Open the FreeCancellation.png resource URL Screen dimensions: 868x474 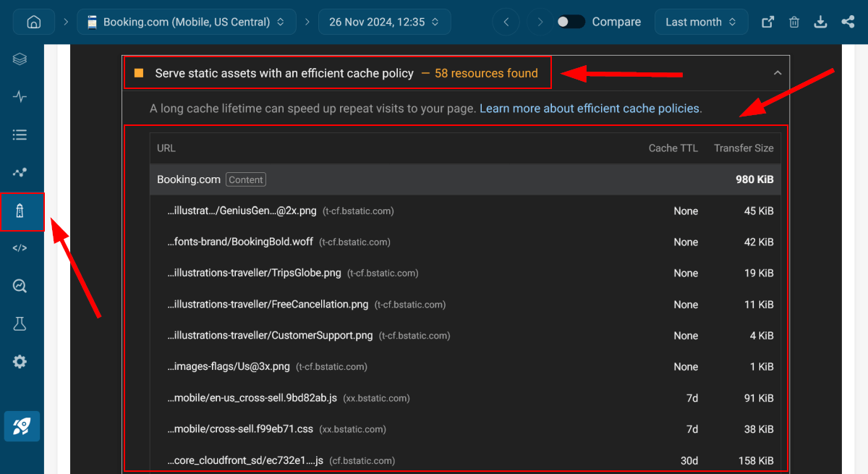268,305
